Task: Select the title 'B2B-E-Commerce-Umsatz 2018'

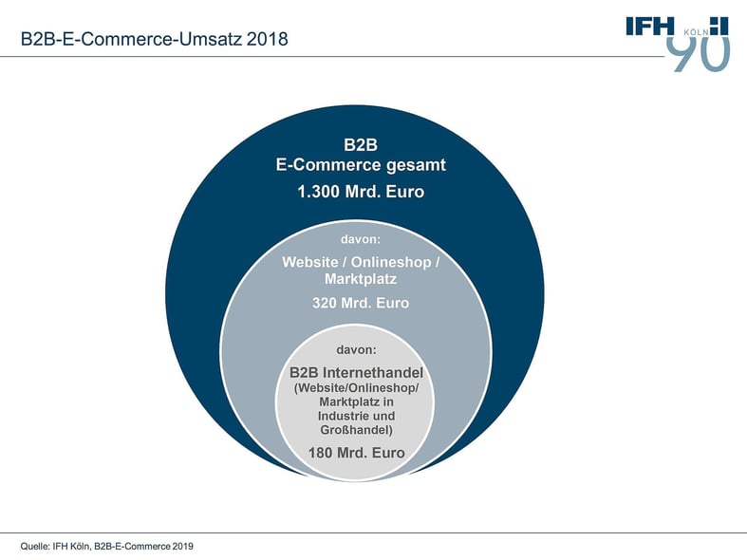Action: click(155, 39)
